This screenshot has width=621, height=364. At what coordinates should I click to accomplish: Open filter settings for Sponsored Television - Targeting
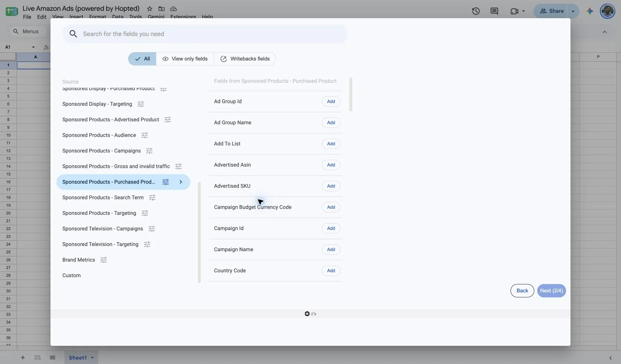147,245
